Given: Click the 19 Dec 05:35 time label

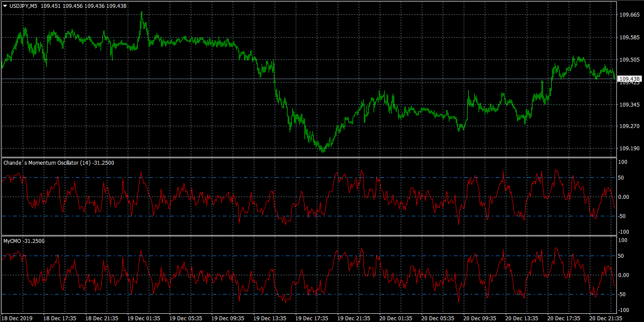Looking at the screenshot, I should point(186,318).
